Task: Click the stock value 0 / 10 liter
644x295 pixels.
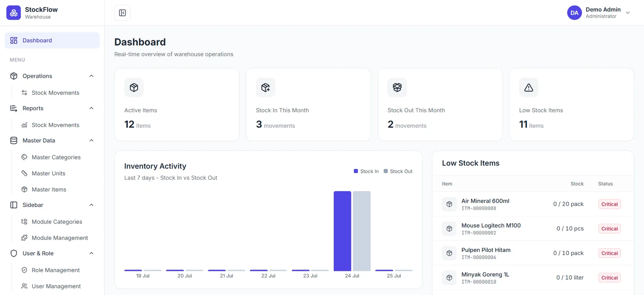Action: tap(570, 278)
